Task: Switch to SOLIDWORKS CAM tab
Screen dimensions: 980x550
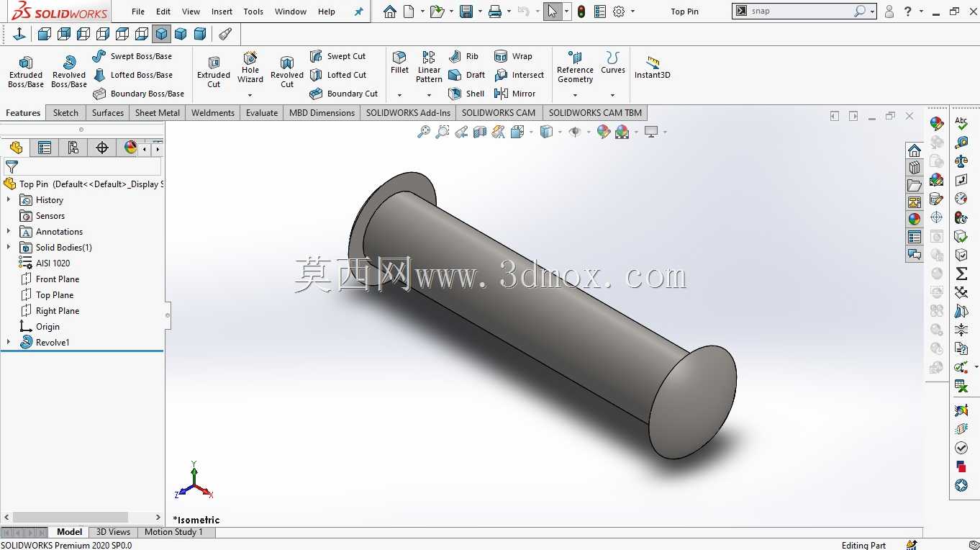Action: (x=499, y=113)
